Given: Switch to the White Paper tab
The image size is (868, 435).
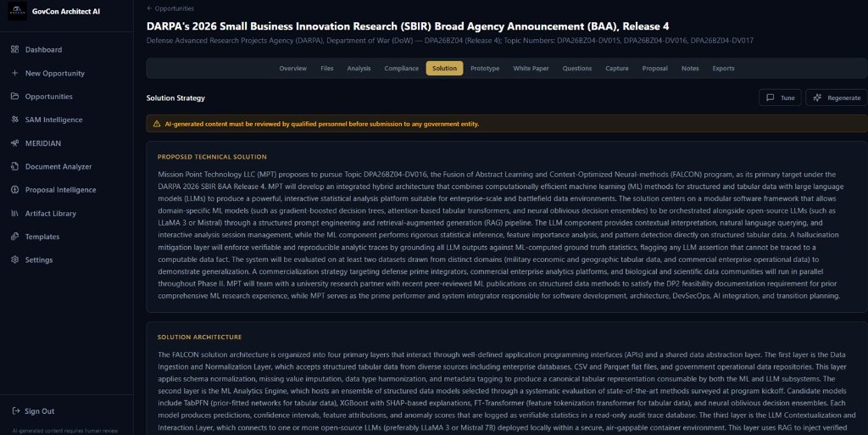Looking at the screenshot, I should [x=531, y=68].
